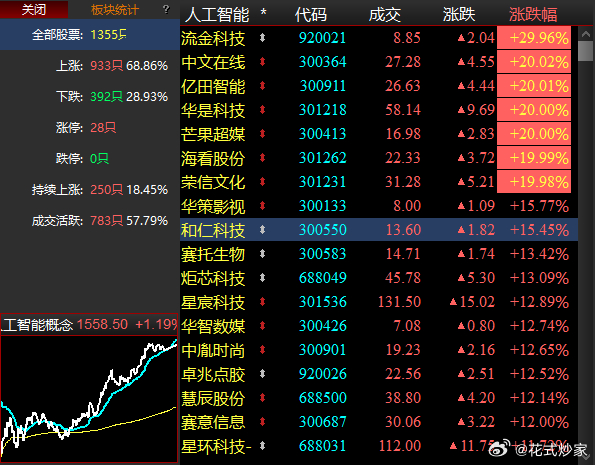The height and width of the screenshot is (465, 595).
Task: Click the vertical scrollbar thumb
Action: 586,51
